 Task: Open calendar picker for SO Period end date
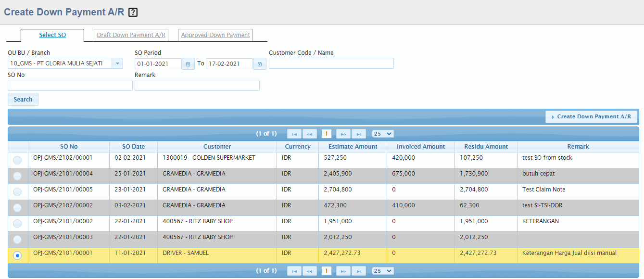(x=260, y=64)
